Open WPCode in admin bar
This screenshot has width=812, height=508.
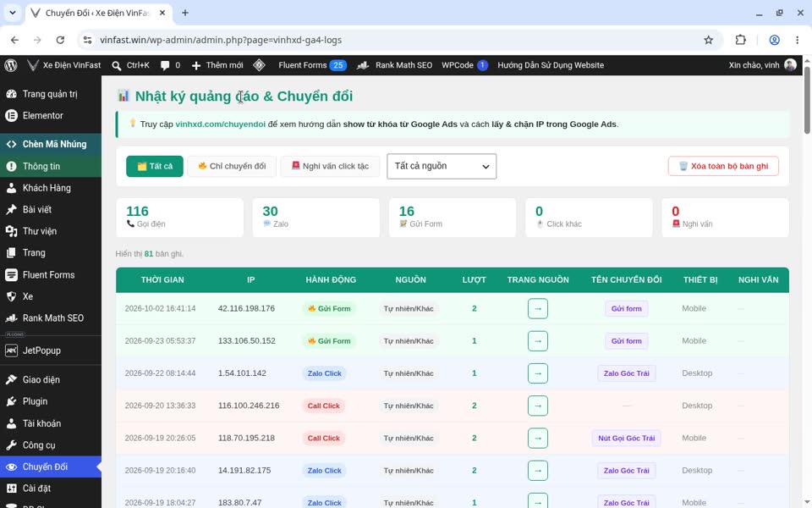(x=464, y=65)
